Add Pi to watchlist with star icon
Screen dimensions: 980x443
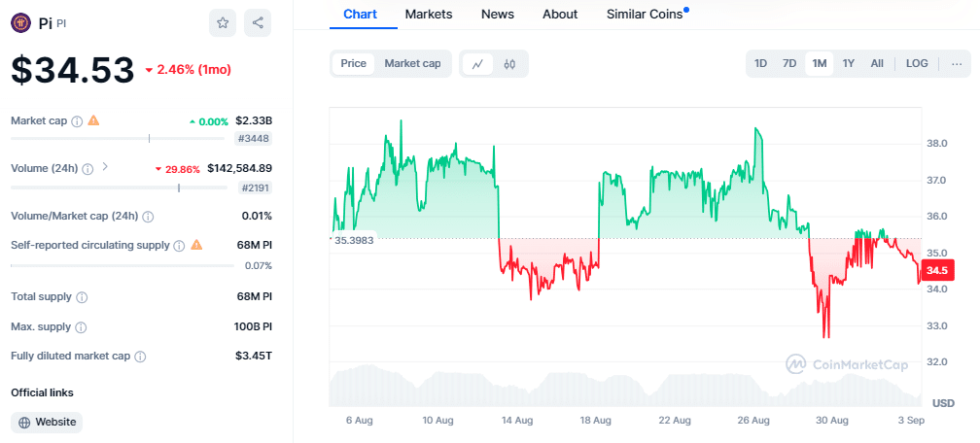click(223, 23)
